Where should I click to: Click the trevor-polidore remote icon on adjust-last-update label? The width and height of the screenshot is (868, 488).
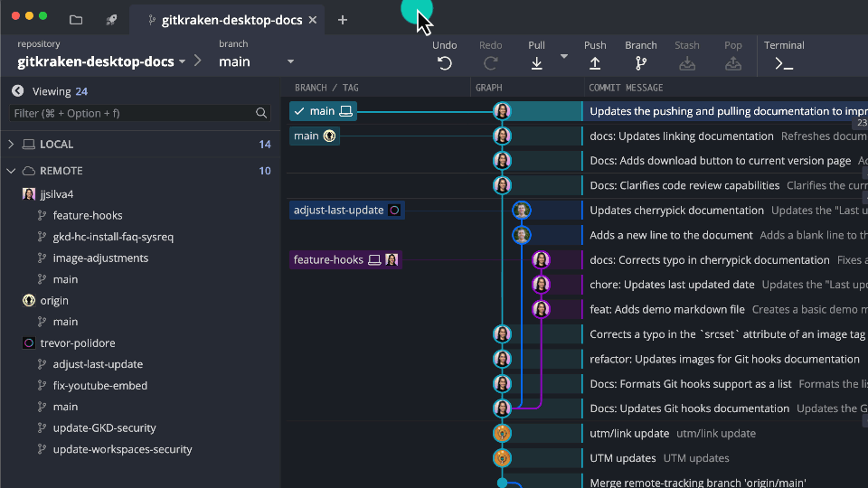(394, 211)
